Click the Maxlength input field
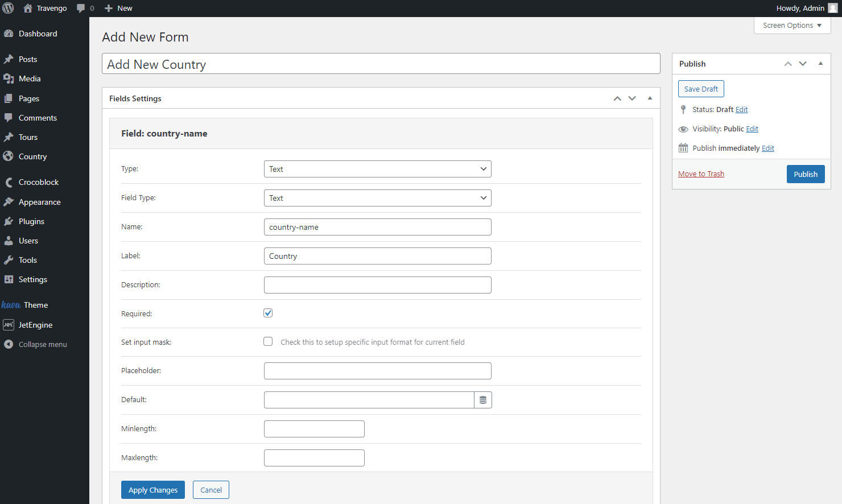This screenshot has width=842, height=504. (x=314, y=458)
